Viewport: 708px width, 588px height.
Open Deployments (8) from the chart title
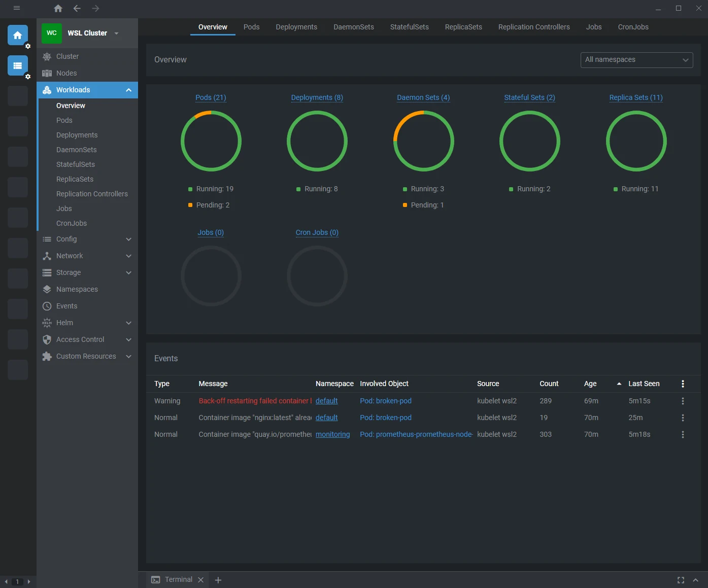tap(317, 97)
